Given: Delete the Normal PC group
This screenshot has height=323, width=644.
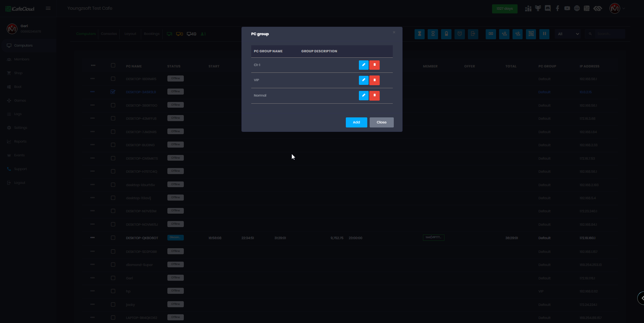Looking at the screenshot, I should [374, 96].
